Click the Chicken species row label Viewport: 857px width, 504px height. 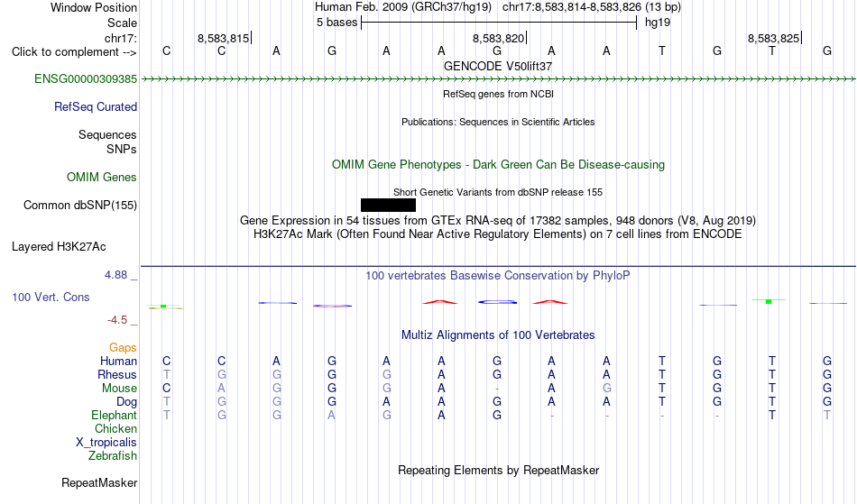point(115,429)
